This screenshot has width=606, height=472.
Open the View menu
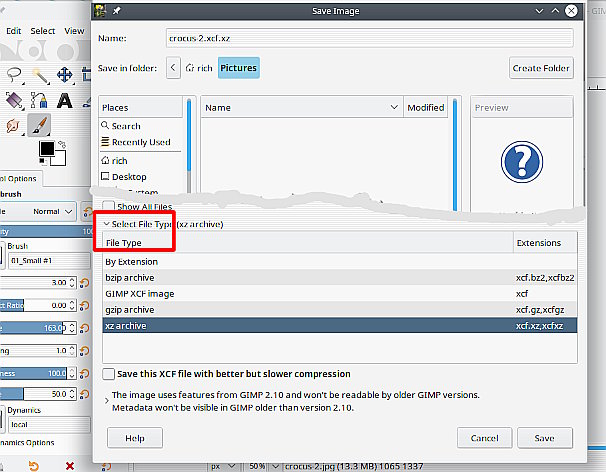tap(74, 31)
